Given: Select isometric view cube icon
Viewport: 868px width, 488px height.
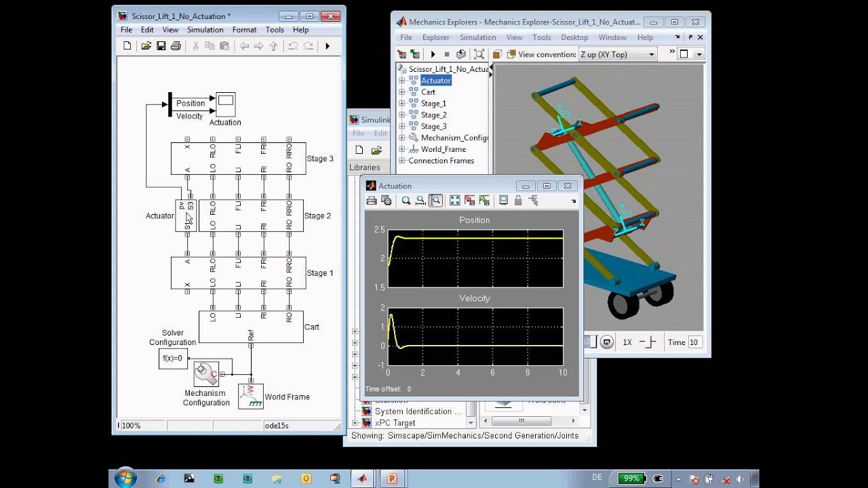Looking at the screenshot, I should pyautogui.click(x=497, y=54).
